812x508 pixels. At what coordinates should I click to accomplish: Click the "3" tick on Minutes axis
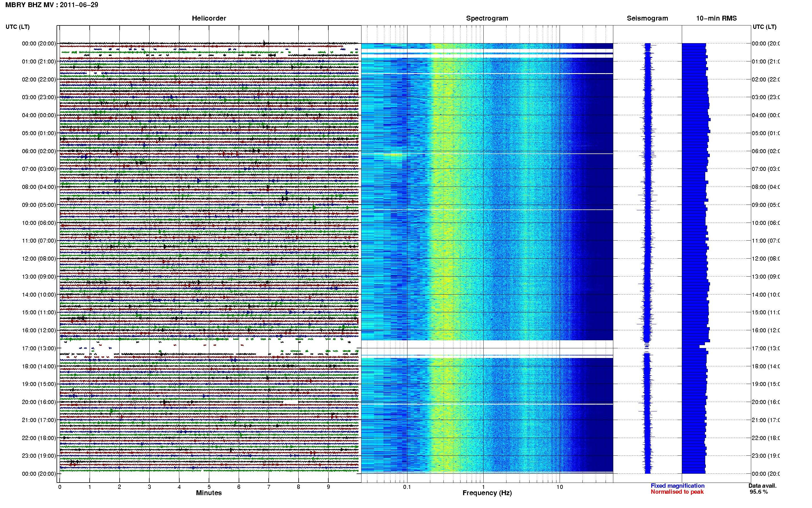pyautogui.click(x=149, y=487)
